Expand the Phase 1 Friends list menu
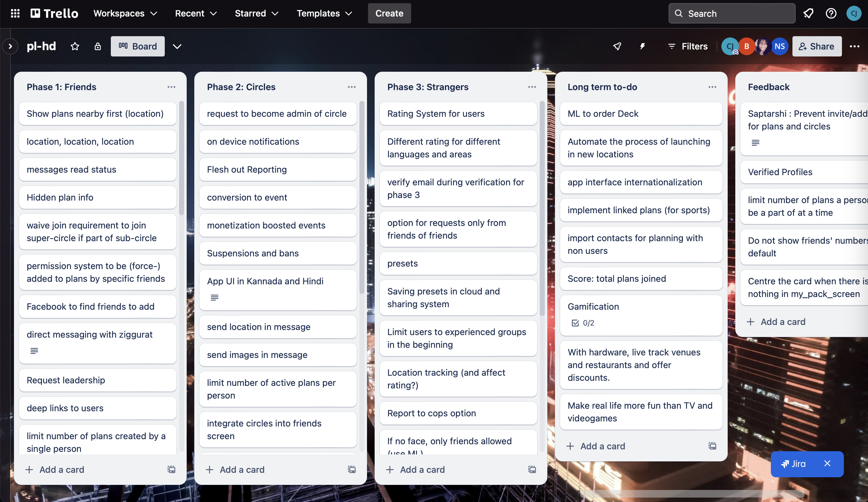The width and height of the screenshot is (868, 502). coord(170,87)
